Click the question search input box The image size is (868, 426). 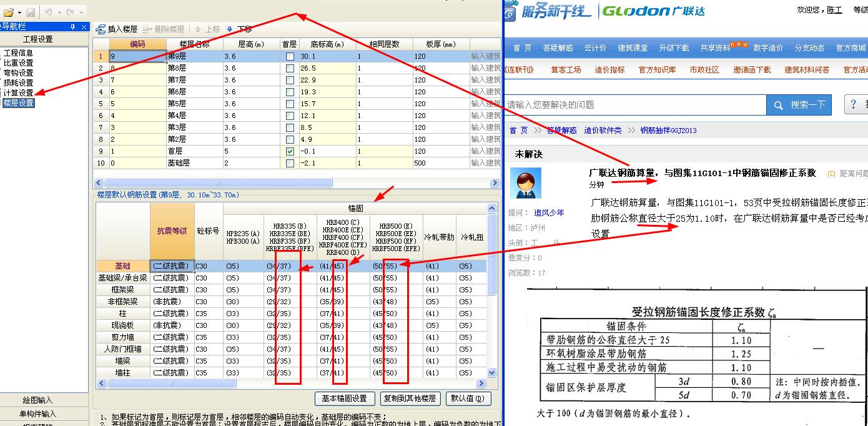tap(635, 105)
